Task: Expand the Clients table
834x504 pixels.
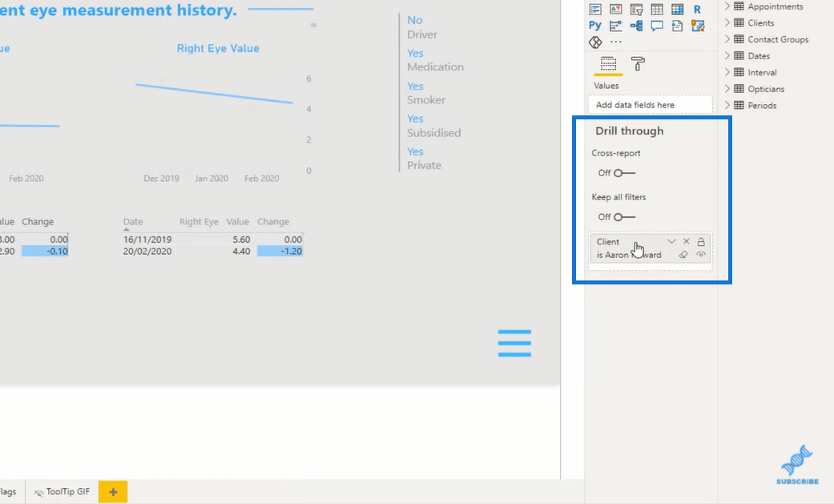Action: [x=727, y=23]
